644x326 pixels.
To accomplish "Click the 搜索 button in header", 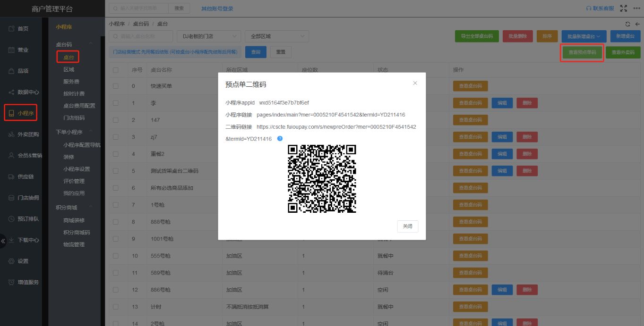I will coord(179,8).
